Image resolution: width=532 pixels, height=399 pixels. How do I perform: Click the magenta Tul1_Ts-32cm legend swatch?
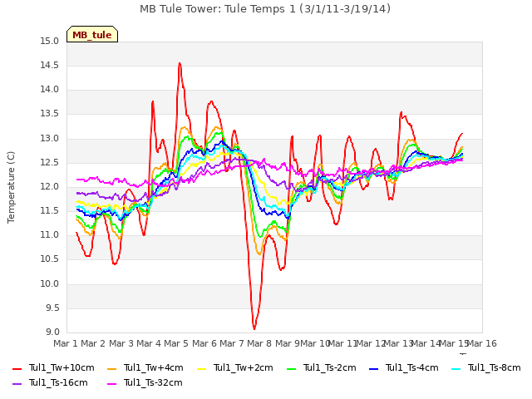pyautogui.click(x=111, y=383)
